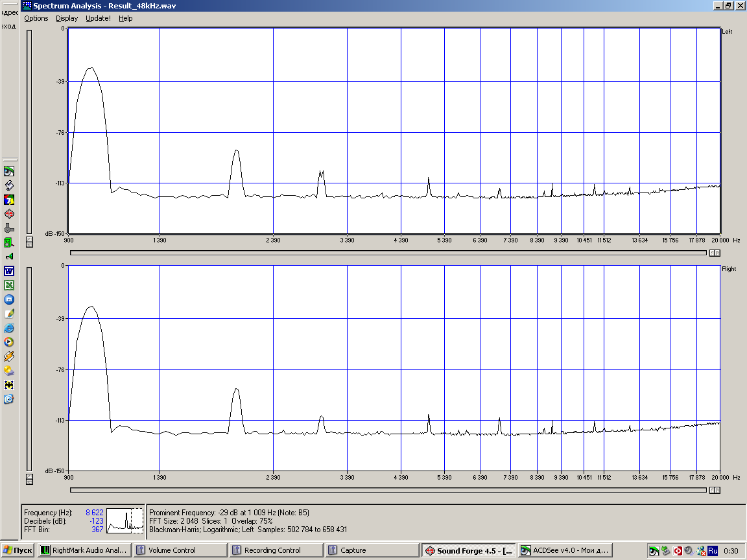Open the Display menu
The image size is (747, 560).
[x=67, y=18]
